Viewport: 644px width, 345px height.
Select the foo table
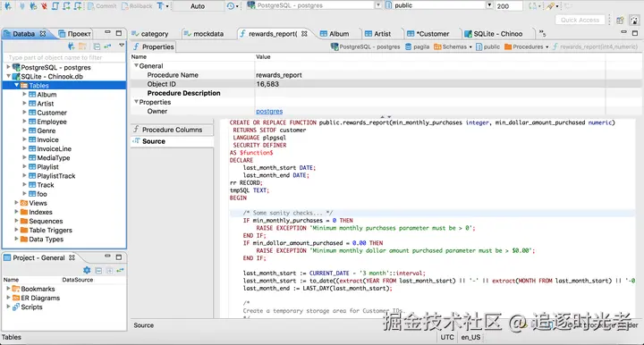click(x=42, y=194)
